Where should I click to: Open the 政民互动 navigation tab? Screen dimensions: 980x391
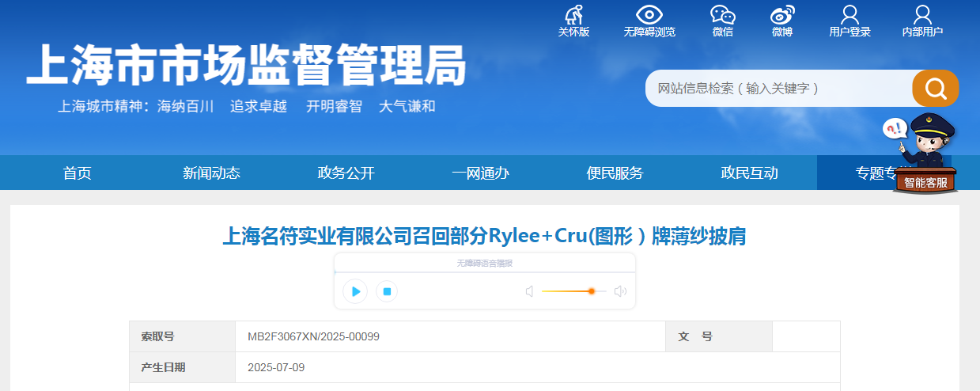coord(749,173)
